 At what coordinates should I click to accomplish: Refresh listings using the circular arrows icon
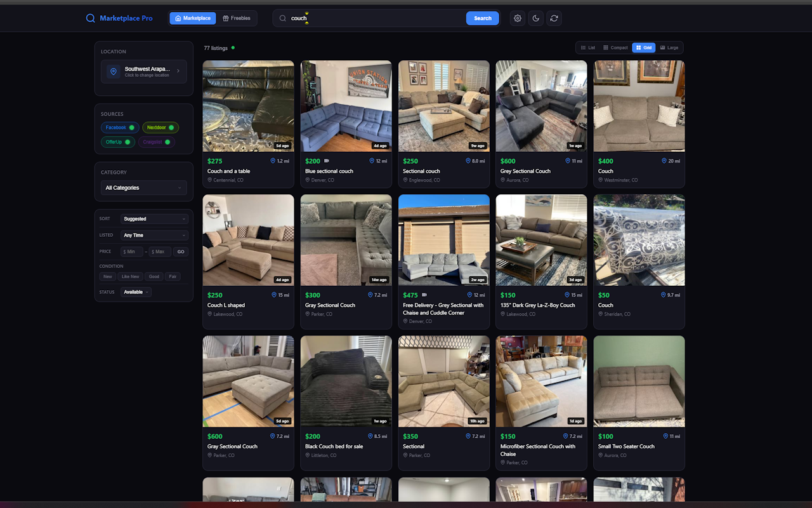[x=554, y=18]
